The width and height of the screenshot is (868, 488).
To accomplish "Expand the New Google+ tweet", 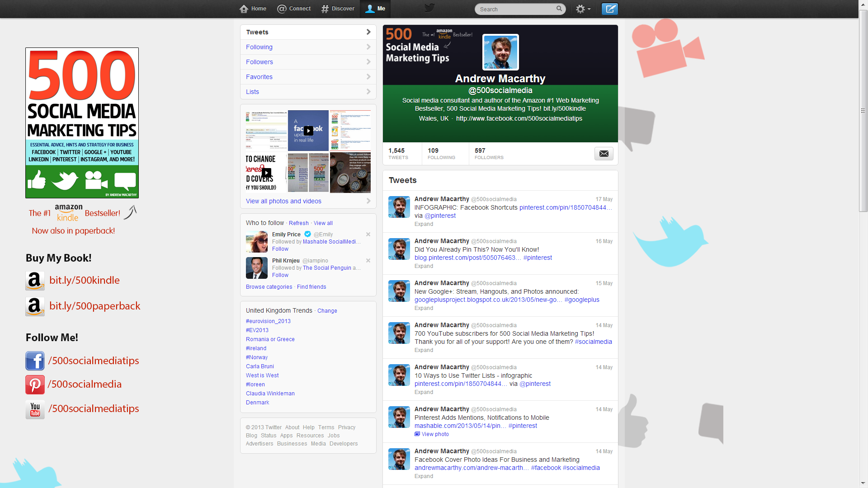I will pyautogui.click(x=424, y=308).
